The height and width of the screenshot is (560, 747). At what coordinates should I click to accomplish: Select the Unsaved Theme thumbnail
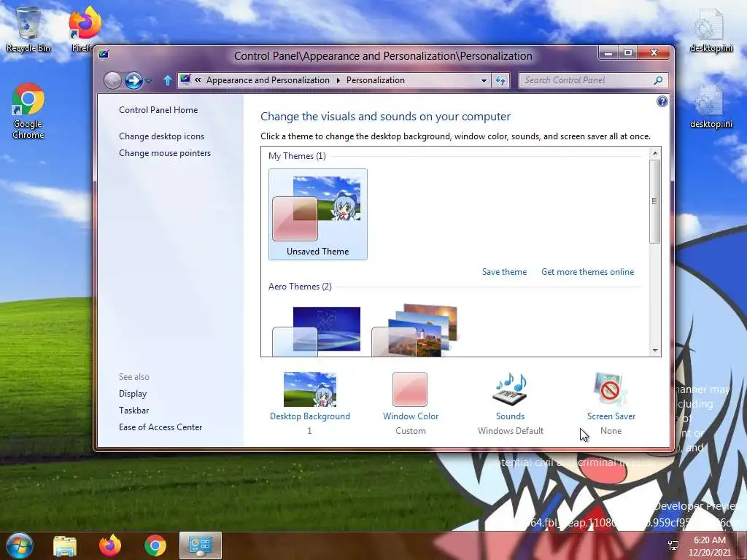pyautogui.click(x=318, y=214)
